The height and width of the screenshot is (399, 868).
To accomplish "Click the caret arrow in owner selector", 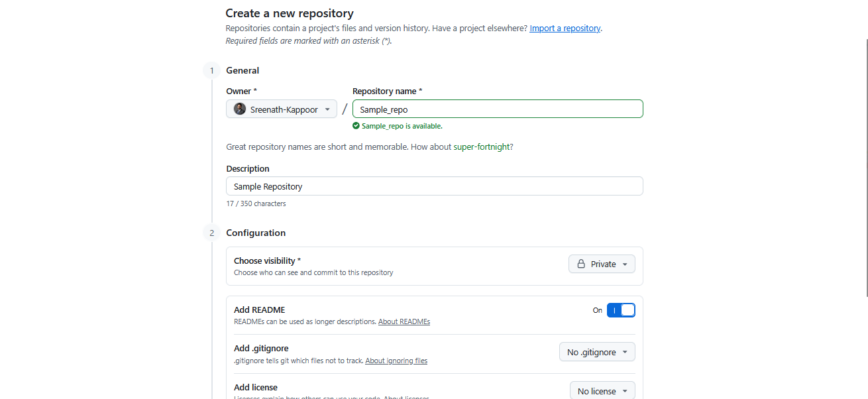I will [327, 109].
